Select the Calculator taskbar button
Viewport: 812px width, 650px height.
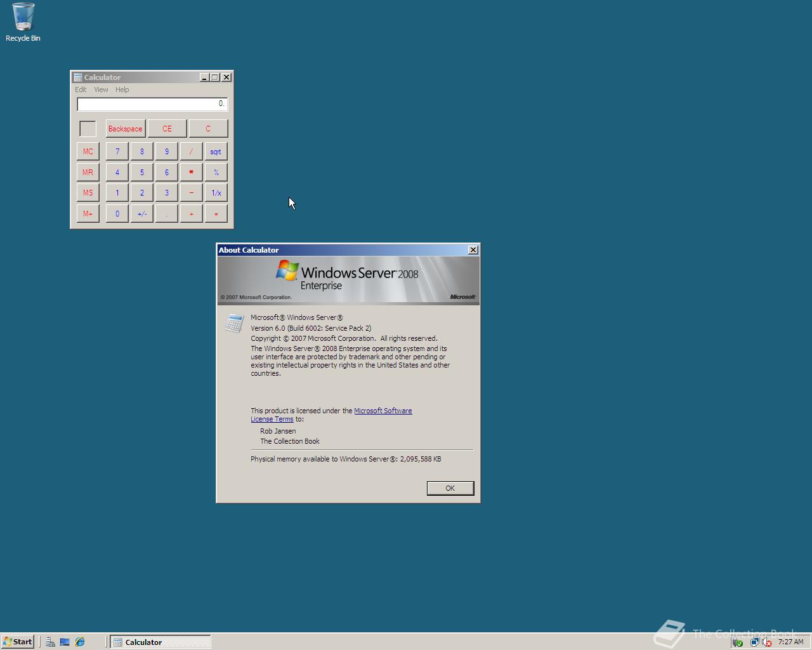[x=160, y=642]
